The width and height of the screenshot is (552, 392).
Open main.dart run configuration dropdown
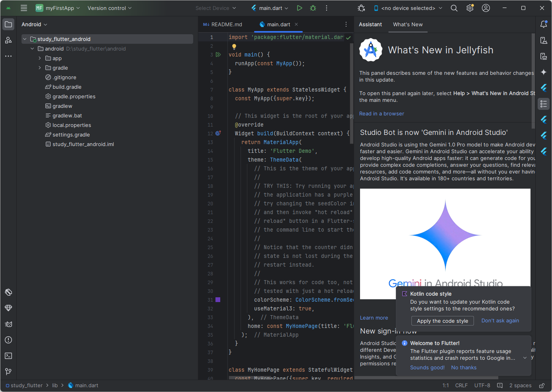pyautogui.click(x=270, y=8)
